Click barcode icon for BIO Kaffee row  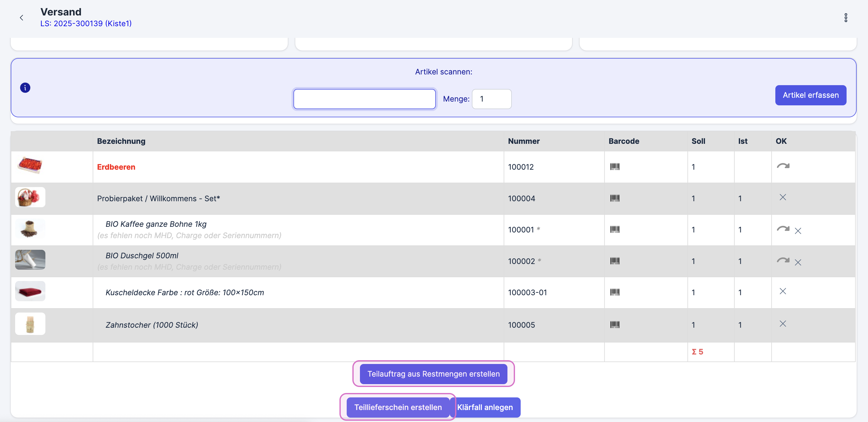614,230
